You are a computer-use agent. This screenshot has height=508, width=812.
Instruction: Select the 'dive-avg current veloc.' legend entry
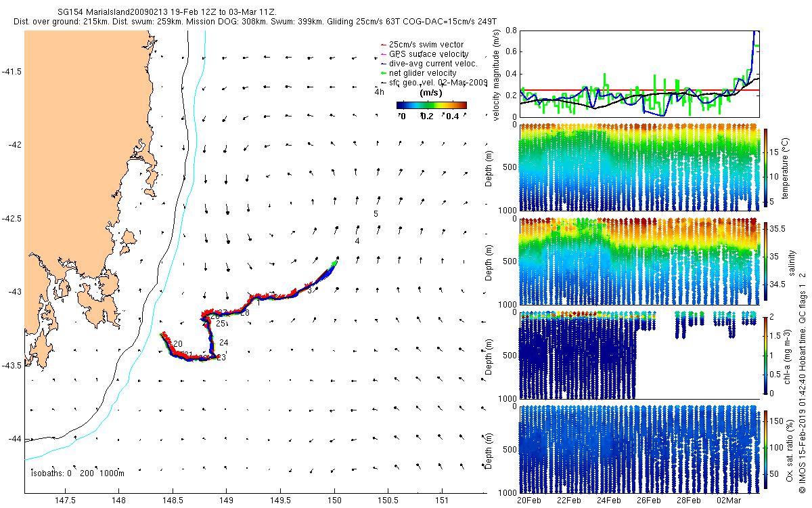(430, 63)
